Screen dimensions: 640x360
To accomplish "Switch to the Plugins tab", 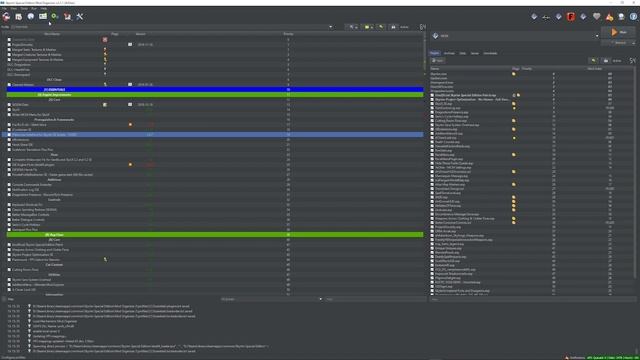I will (435, 53).
